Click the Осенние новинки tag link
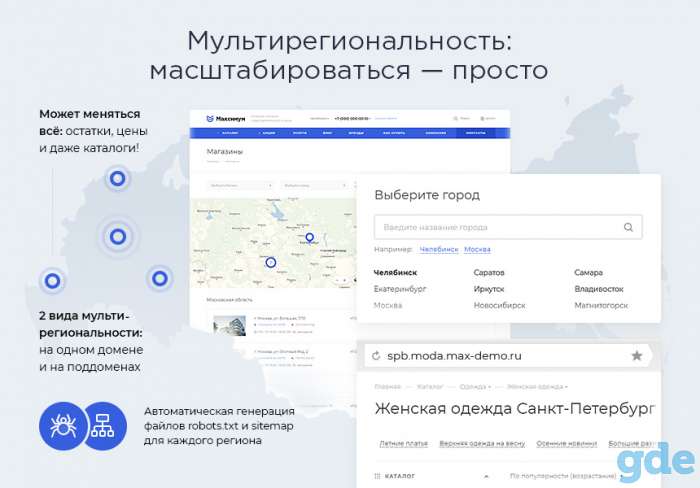Viewport: 700px width, 488px height. pos(567,443)
